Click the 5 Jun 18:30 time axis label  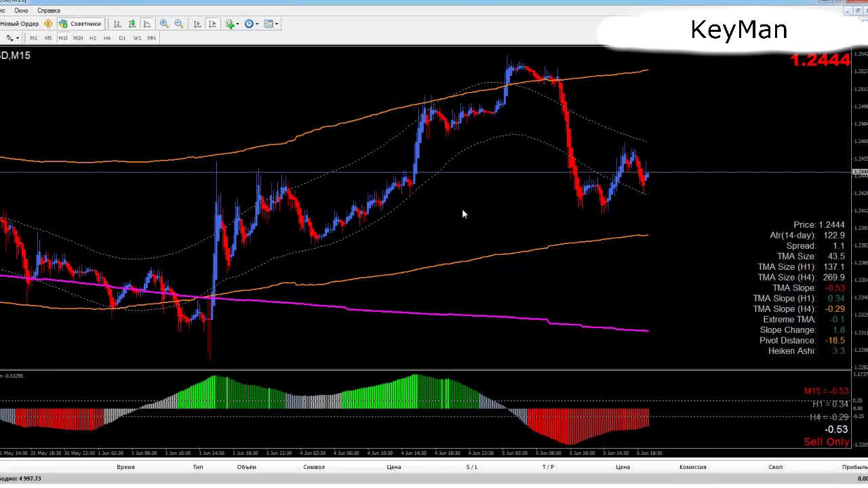(650, 453)
